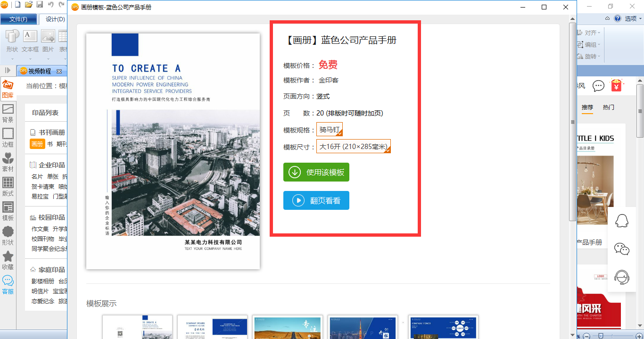This screenshot has width=644, height=339.
Task: Click the 客服 customer service chat icon
Action: tap(8, 285)
